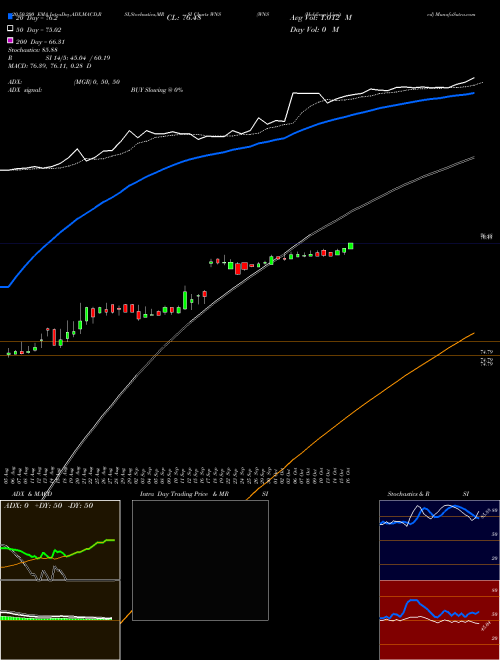Click the blue 20 Day legend swatch
Viewport: 500px width, 660px height.
[x=11, y=17]
